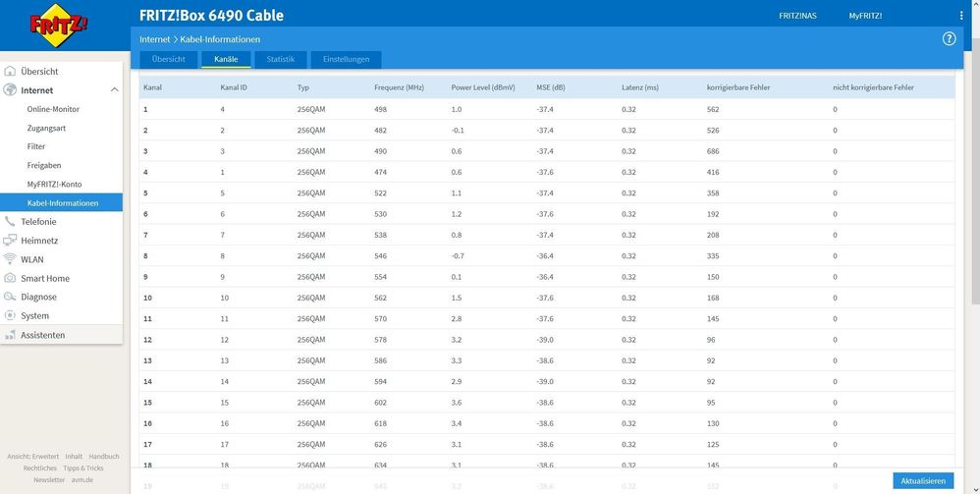
Task: Click the Internet breadcrumb link
Action: 154,38
